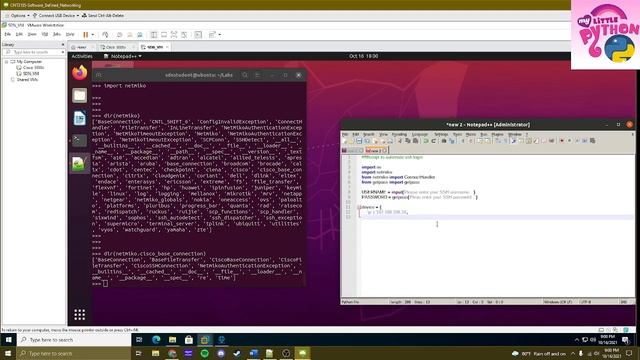
Task: Click the clock in Ubuntu top bar
Action: tap(363, 56)
